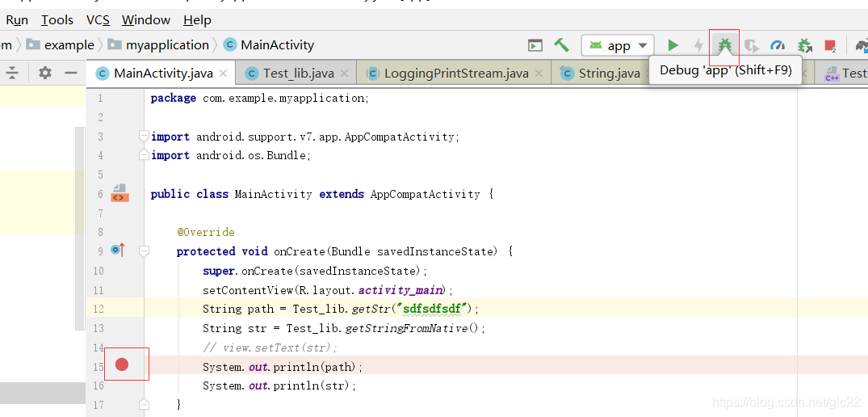Click the myapplication breadcrumb folder
The image size is (868, 417).
click(159, 45)
